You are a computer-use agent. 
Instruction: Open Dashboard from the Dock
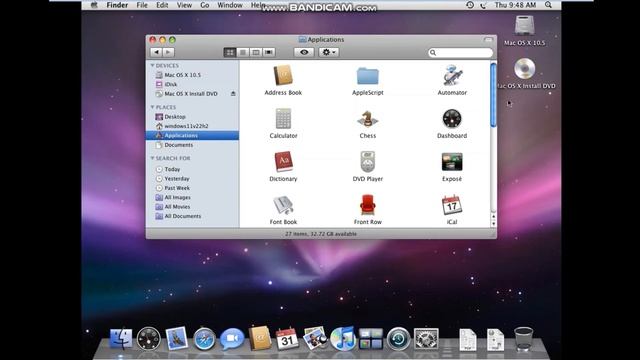coord(149,339)
